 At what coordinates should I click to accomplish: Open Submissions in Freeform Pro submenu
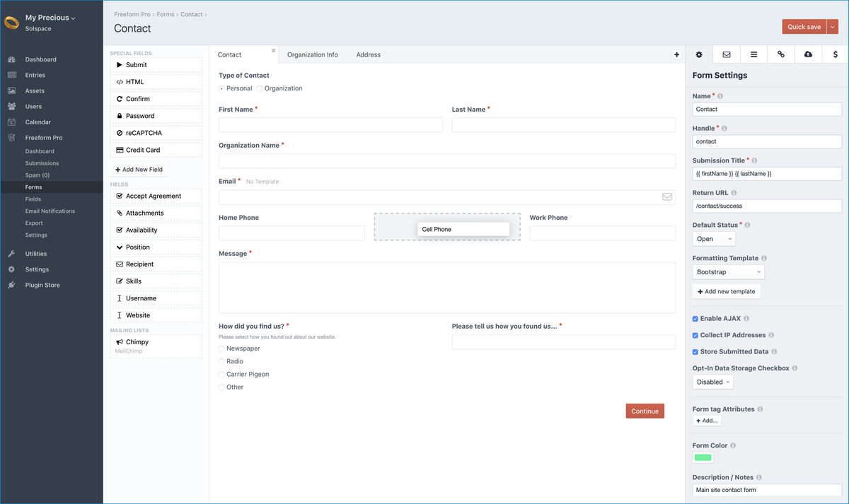pyautogui.click(x=42, y=163)
